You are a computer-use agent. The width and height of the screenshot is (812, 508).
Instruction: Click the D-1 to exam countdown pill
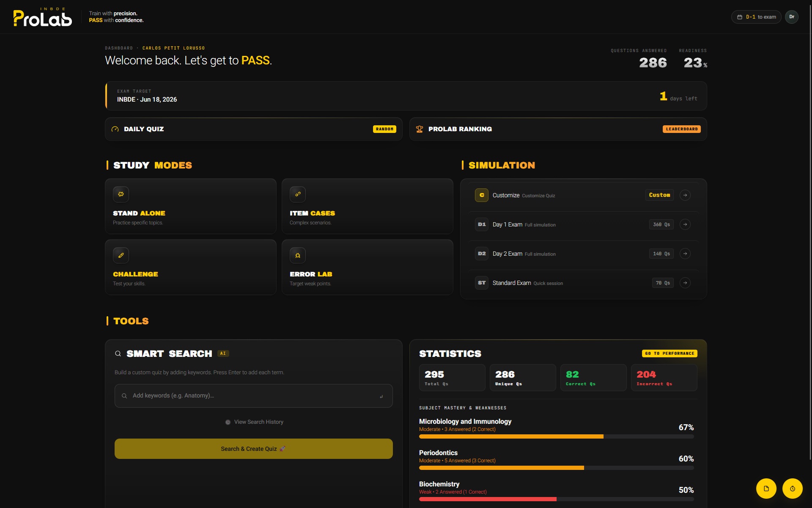tap(756, 17)
